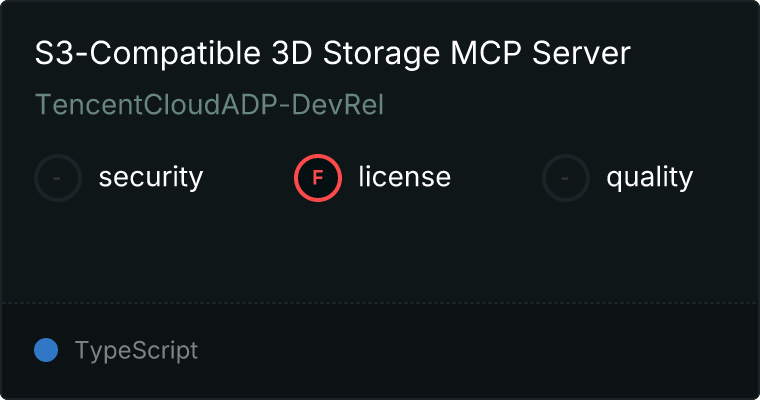The height and width of the screenshot is (400, 760).
Task: Open the S3-Compatible 3D Storage MCP Server title
Action: point(332,54)
